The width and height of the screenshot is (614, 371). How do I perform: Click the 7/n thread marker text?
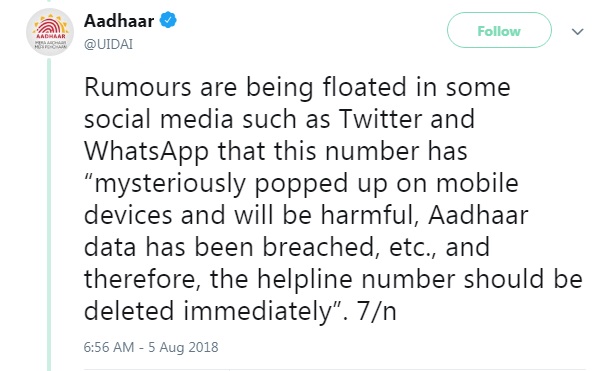tap(376, 311)
